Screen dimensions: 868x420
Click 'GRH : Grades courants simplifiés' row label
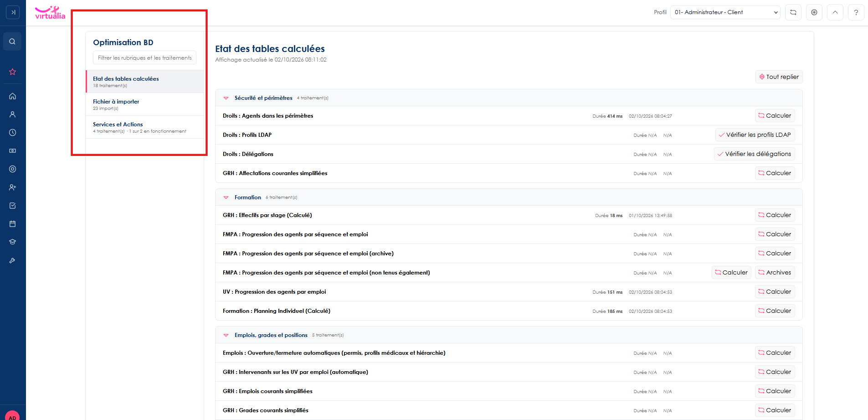[x=265, y=410]
